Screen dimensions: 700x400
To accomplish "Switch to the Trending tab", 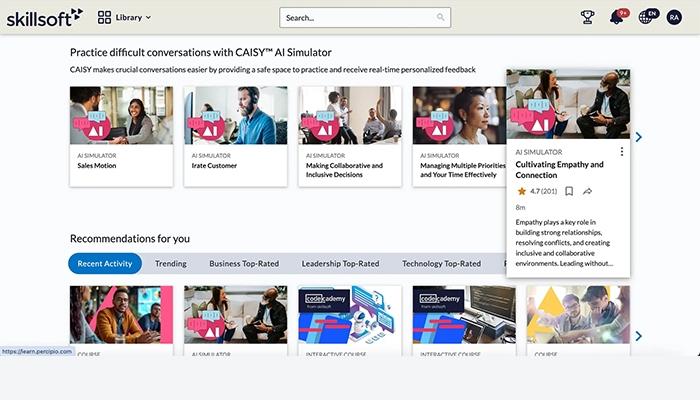I will [x=170, y=264].
